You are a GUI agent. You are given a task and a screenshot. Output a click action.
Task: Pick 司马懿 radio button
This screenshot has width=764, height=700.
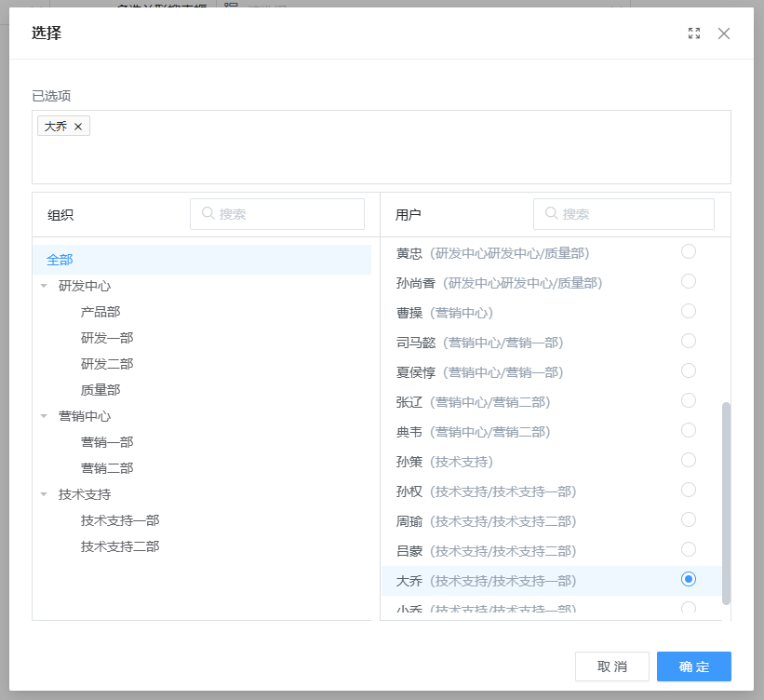689,341
